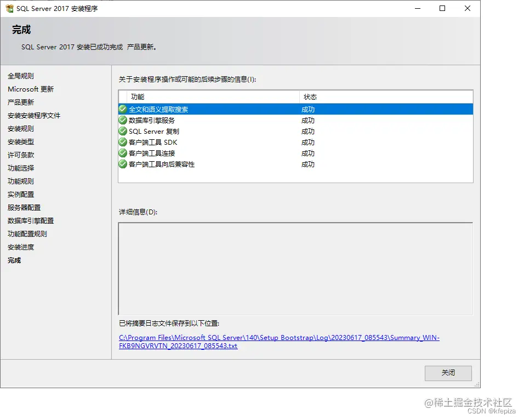Click green check icon for 客户端工具连接
524x420 pixels.
pyautogui.click(x=123, y=153)
